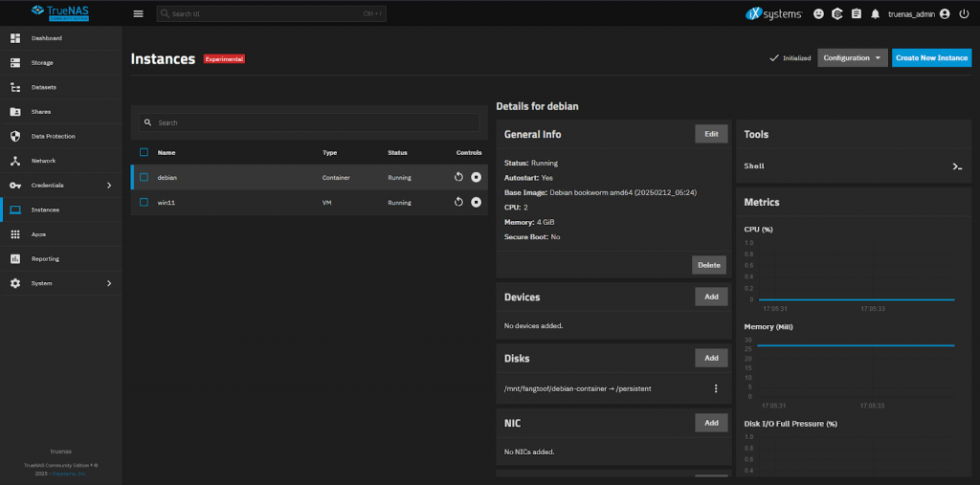Open the jobs clipboard icon
The image size is (980, 485).
click(x=856, y=13)
